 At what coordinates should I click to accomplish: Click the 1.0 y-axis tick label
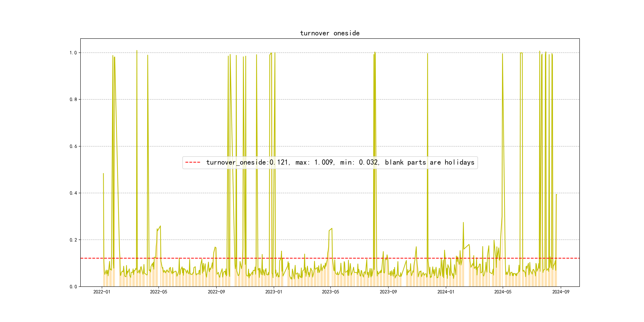(73, 53)
